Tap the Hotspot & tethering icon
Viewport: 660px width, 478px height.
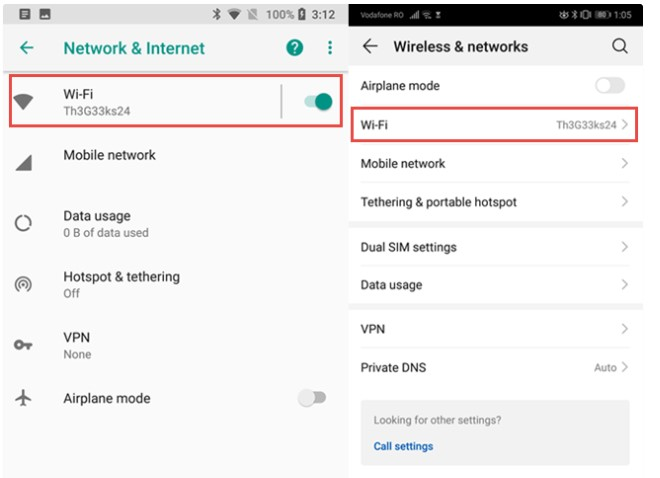tap(23, 284)
